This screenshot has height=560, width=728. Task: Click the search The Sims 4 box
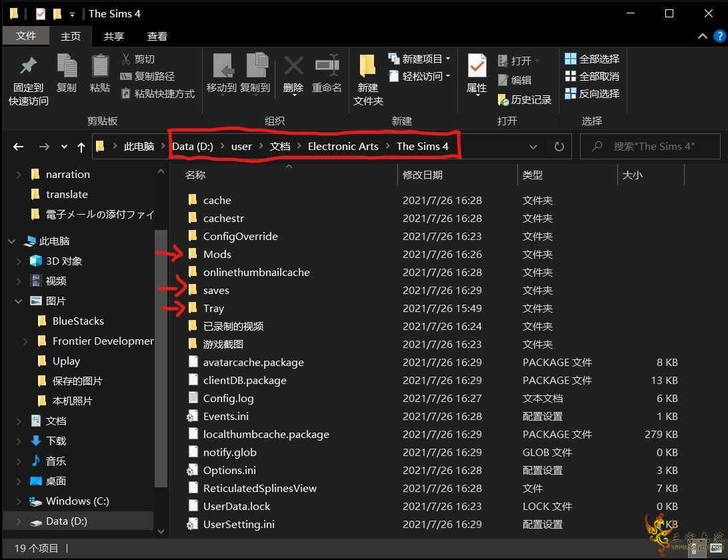pyautogui.click(x=650, y=146)
